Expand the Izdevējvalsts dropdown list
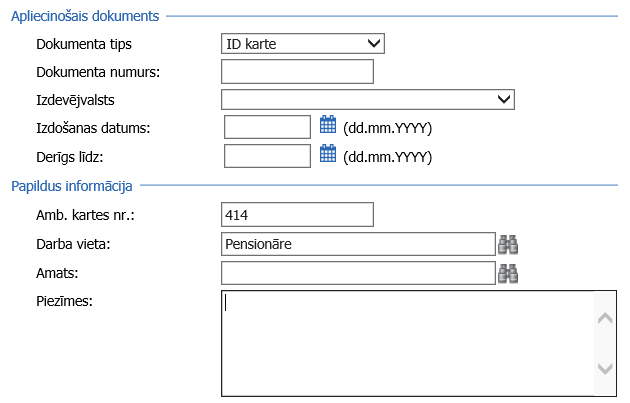The height and width of the screenshot is (403, 630). tap(367, 99)
